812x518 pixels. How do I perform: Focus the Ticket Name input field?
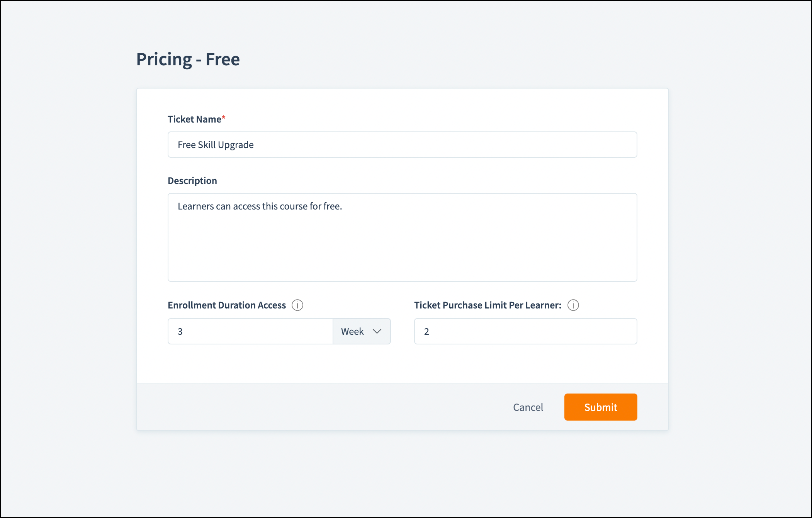coord(402,145)
